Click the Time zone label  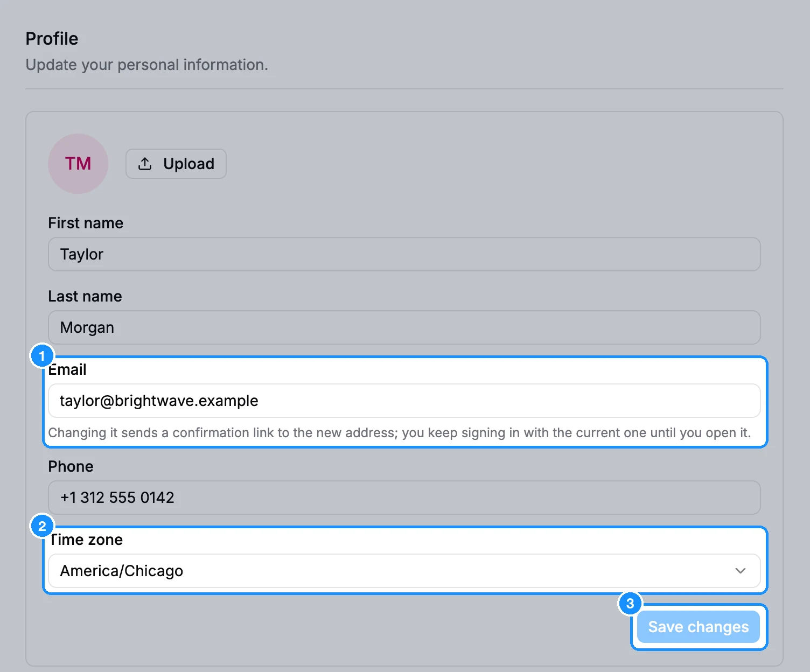(x=86, y=540)
